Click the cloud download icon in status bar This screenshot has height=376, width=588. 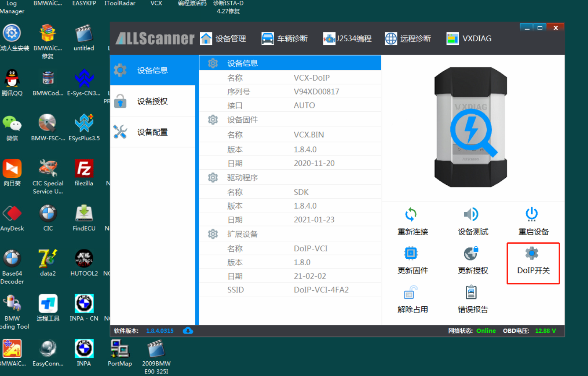(x=188, y=331)
